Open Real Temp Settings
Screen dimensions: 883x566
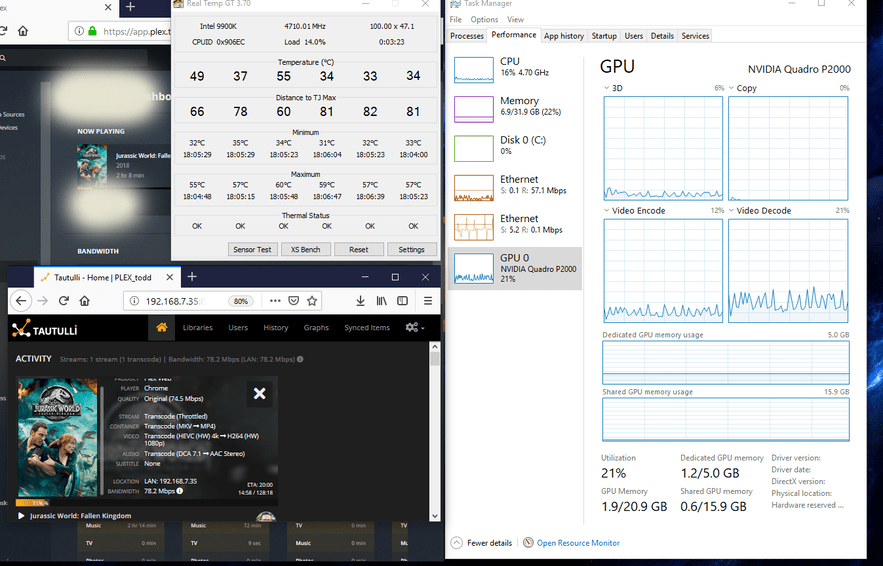tap(412, 249)
